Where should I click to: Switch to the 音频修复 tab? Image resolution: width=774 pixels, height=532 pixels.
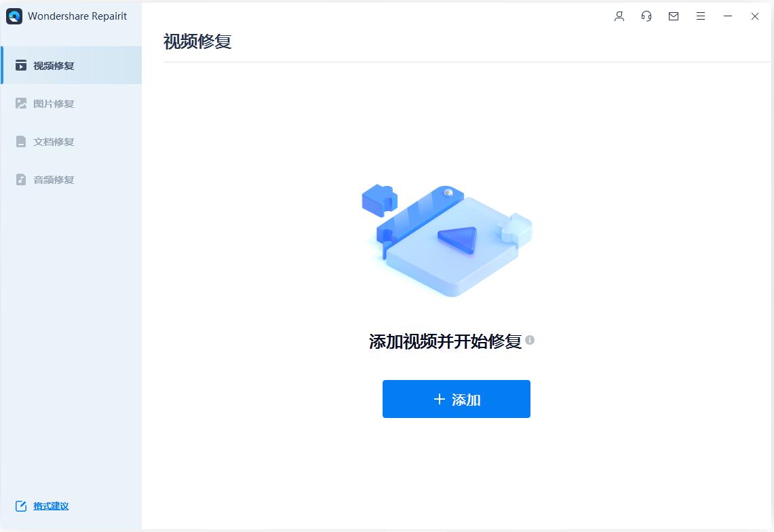pos(71,179)
